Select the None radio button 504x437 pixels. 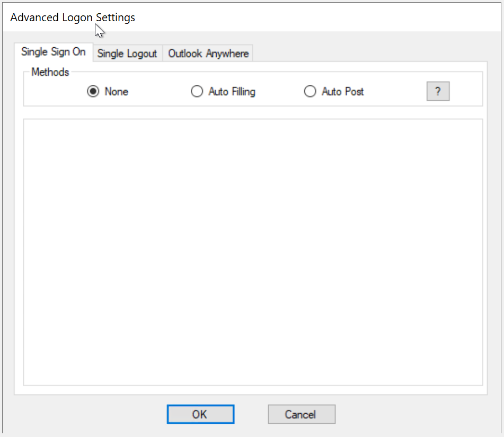tap(93, 92)
